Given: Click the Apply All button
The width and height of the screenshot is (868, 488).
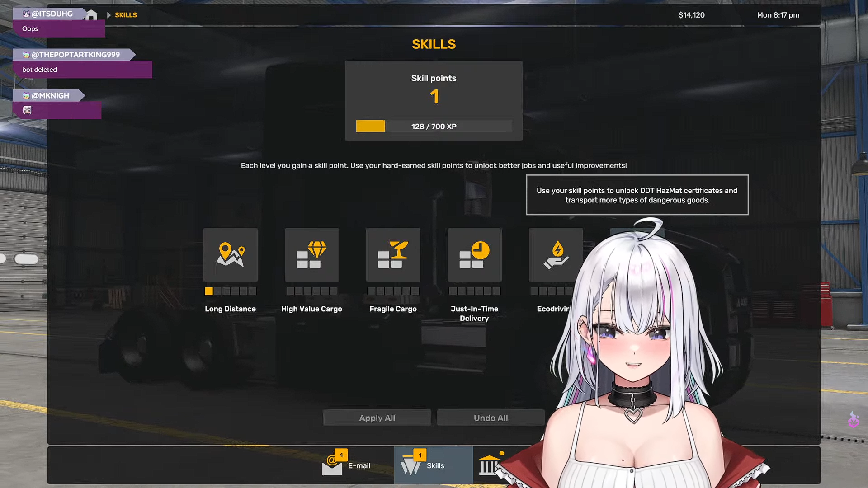Looking at the screenshot, I should click(x=377, y=418).
